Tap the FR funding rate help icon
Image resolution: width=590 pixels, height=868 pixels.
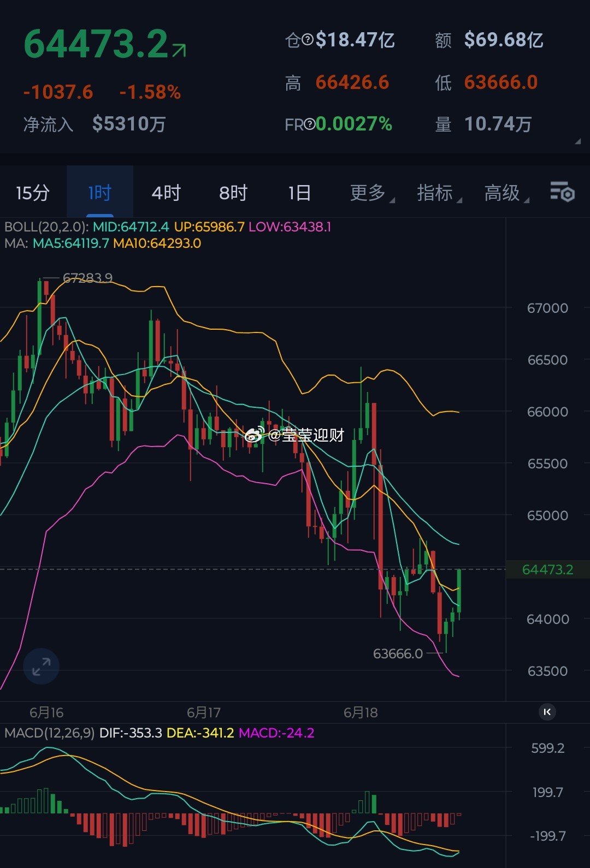[x=310, y=124]
